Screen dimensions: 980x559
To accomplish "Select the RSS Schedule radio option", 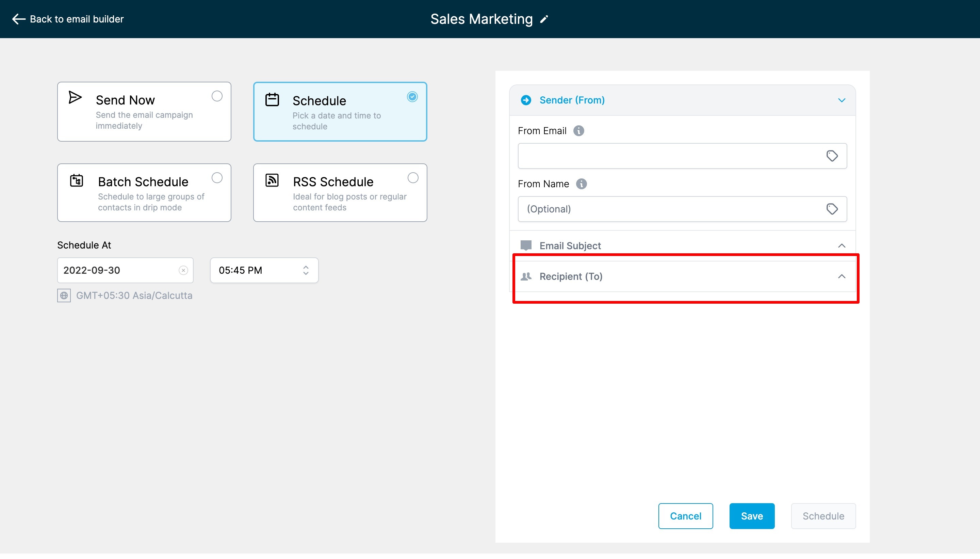I will (x=413, y=178).
